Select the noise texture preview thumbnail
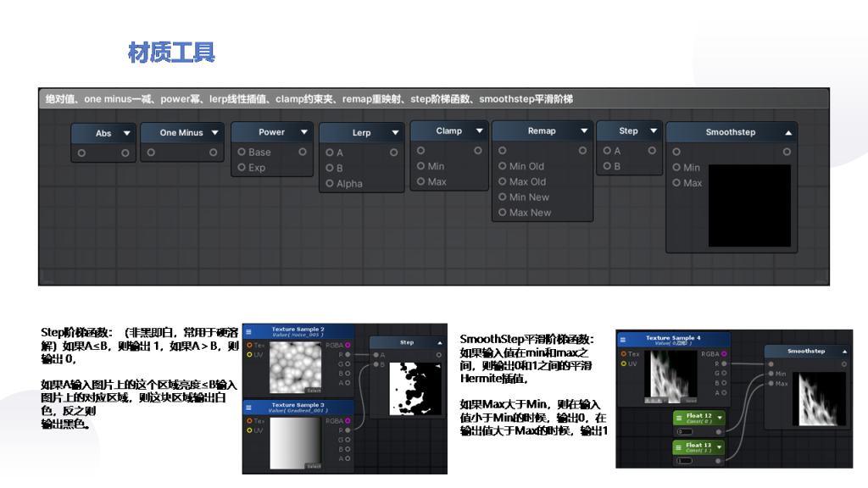The image size is (868, 488). point(295,368)
